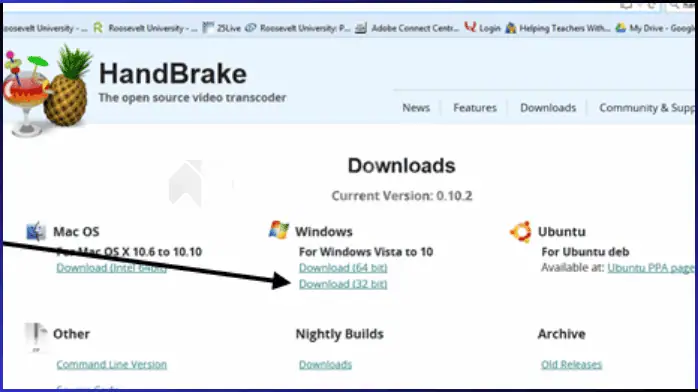Open the Roosevelt University: P... bookmark

(298, 28)
